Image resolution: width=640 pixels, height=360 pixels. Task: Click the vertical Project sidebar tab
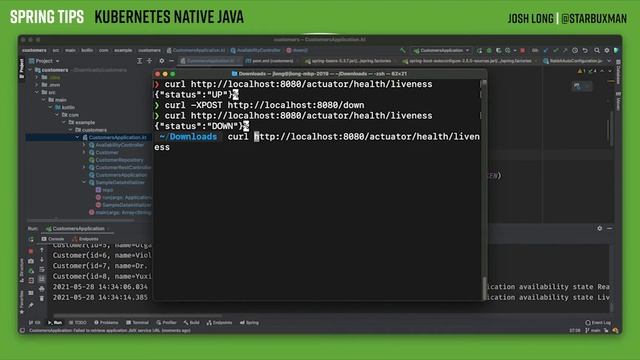(22, 68)
